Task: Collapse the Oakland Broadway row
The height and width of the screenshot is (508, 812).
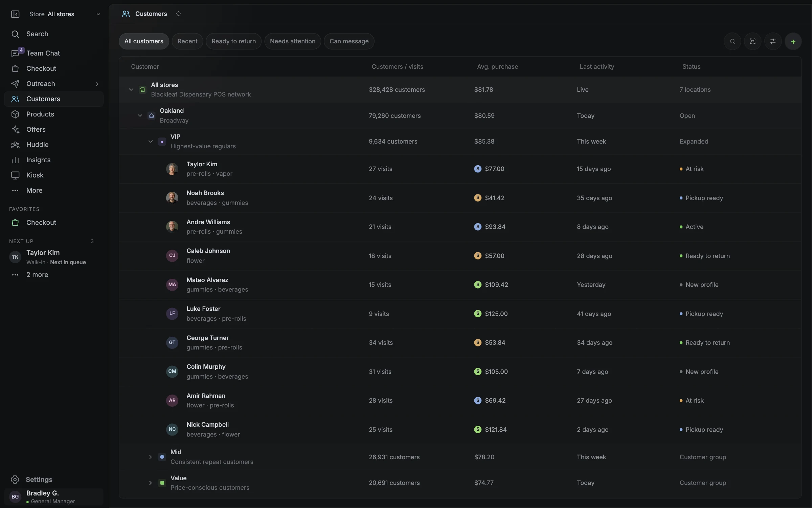Action: point(140,115)
